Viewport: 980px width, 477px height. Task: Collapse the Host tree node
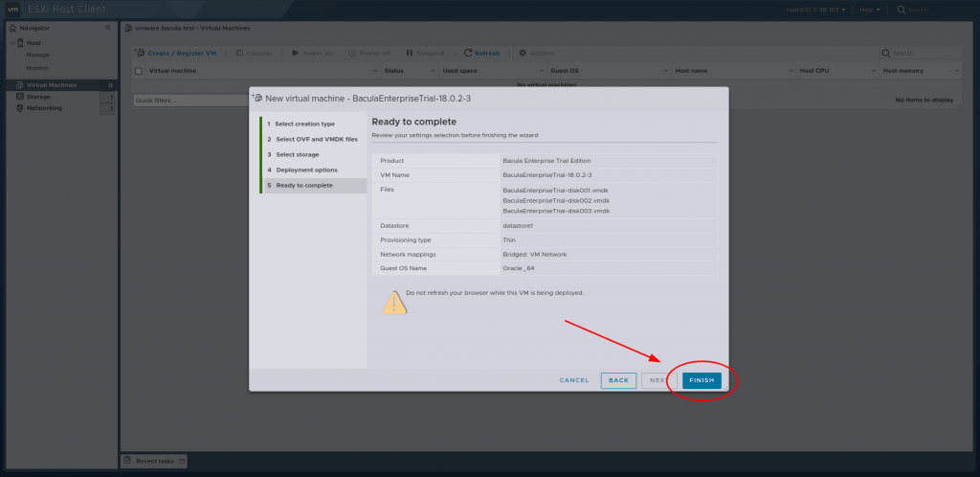(x=11, y=43)
